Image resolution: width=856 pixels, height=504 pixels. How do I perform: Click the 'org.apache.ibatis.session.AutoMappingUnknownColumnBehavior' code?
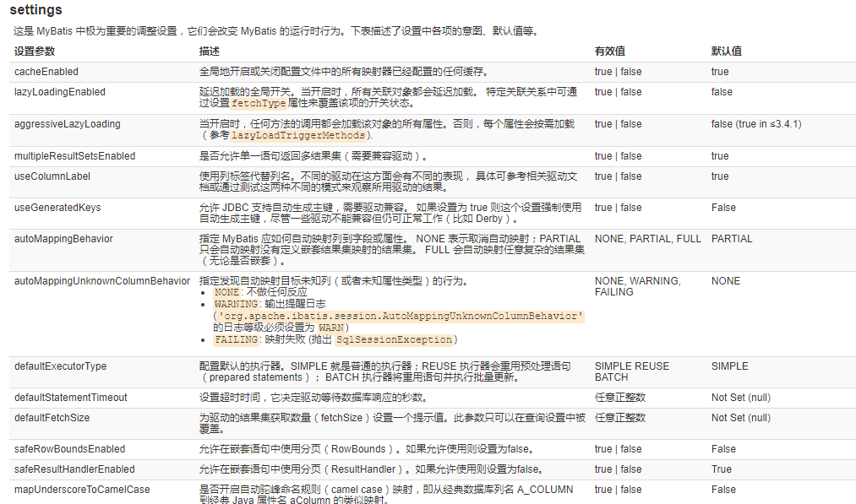(401, 316)
